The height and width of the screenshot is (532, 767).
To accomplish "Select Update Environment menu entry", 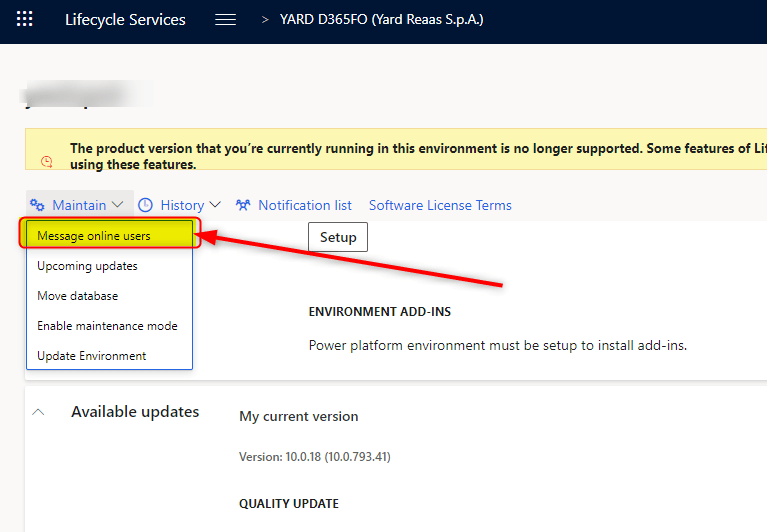I will (91, 356).
